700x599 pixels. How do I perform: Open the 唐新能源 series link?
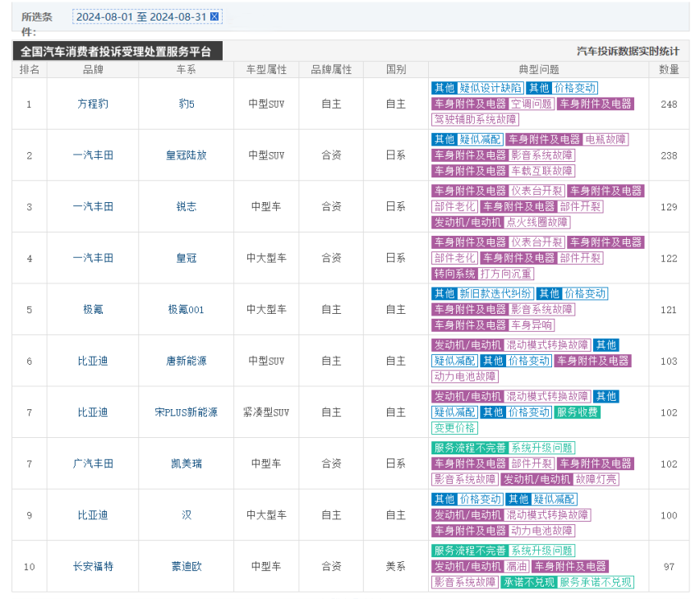click(x=187, y=361)
